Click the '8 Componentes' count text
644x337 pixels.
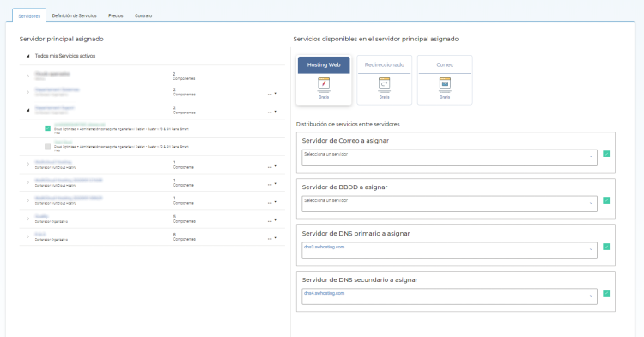pos(185,236)
